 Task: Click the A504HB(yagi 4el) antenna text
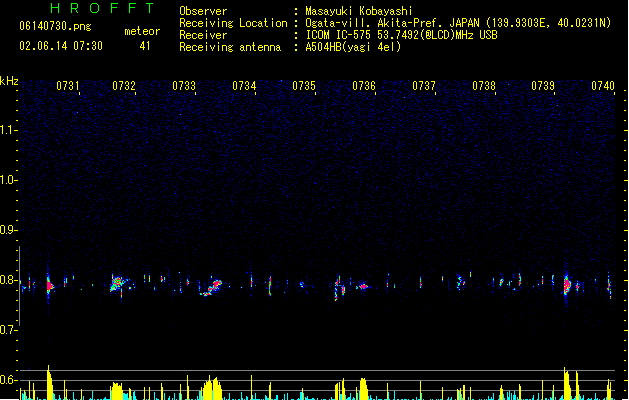point(353,47)
